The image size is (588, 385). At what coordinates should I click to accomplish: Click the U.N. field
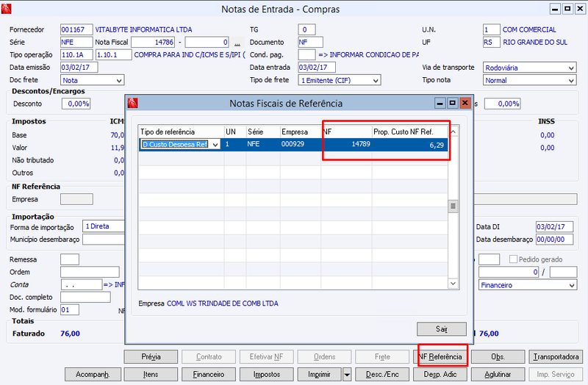[492, 29]
